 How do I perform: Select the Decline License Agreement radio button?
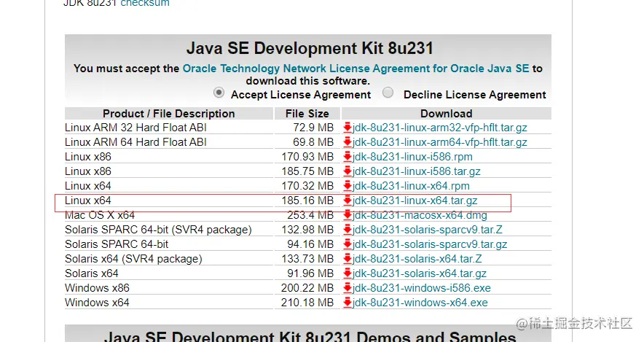coord(388,93)
